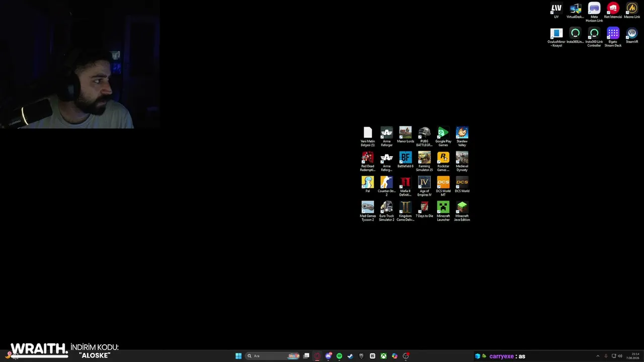Click the Red Dead Redemption shortcut
Viewport: 644px width, 362px height.
click(x=368, y=161)
